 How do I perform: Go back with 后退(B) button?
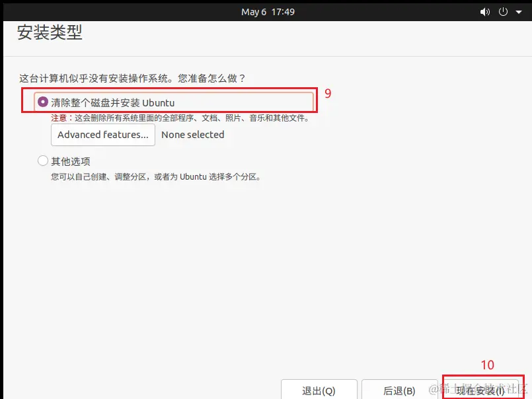(399, 390)
